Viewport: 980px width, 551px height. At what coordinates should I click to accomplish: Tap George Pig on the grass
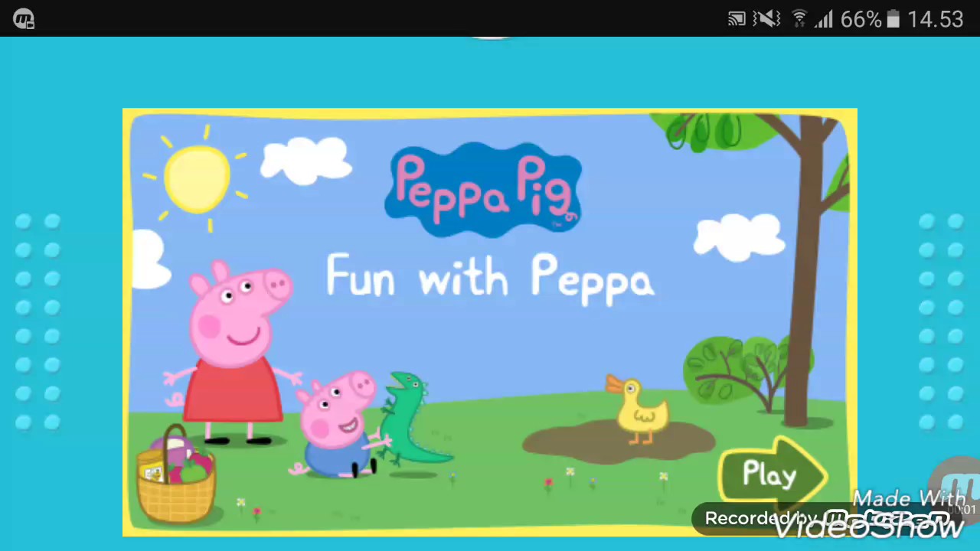337,423
